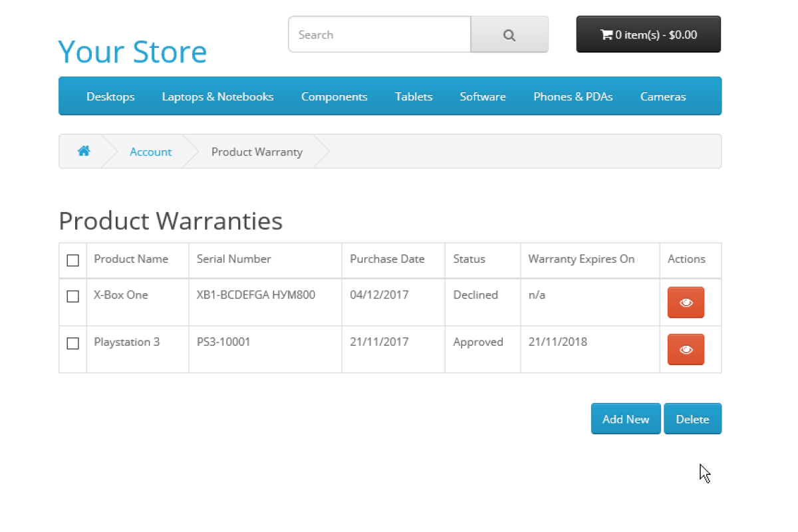The image size is (798, 532).
Task: Click the magnifying glass search button
Action: (x=509, y=35)
